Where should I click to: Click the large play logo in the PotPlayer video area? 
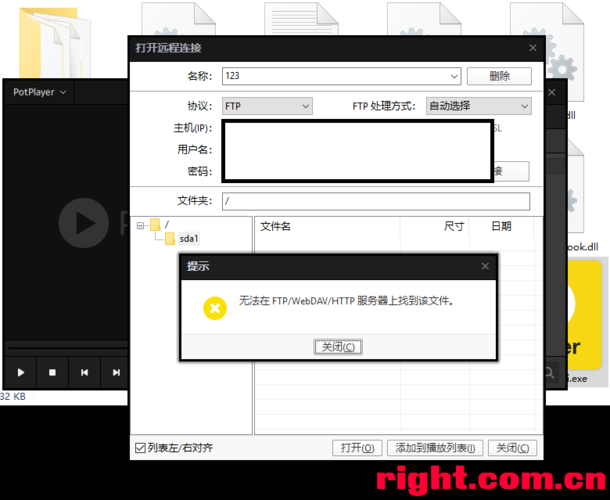84,223
